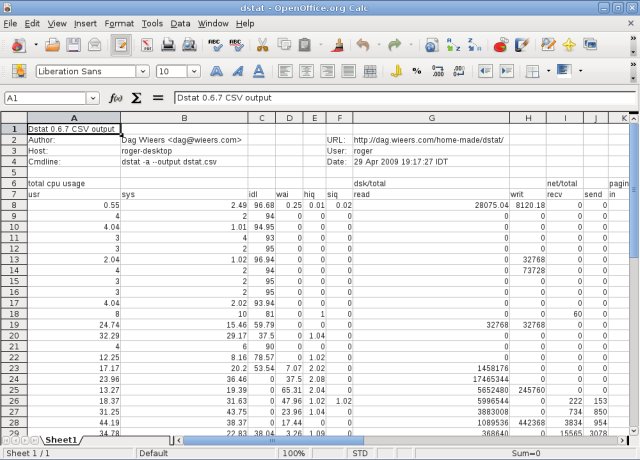Click the Merge Cells icon
Image resolution: width=640 pixels, height=460 pixels.
[370, 71]
